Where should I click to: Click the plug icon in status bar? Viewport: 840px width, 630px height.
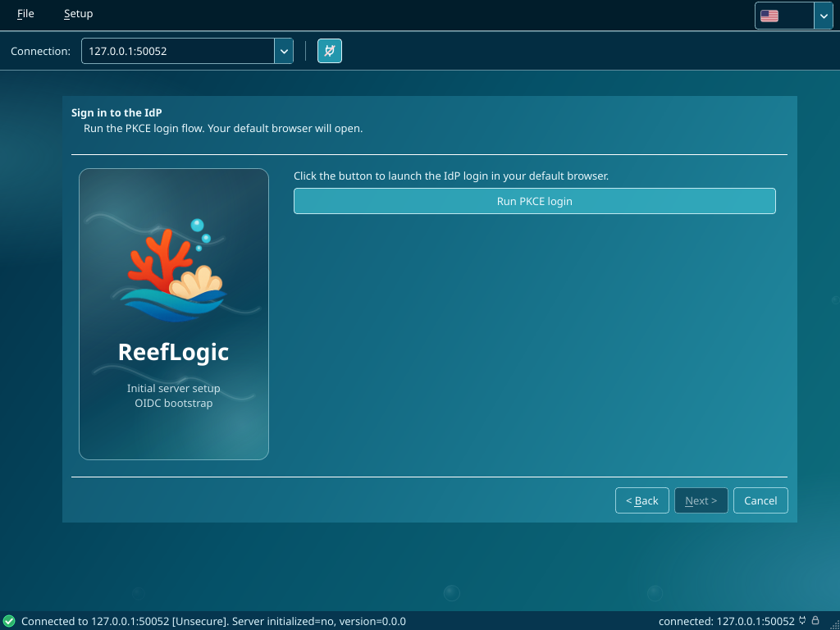[802, 621]
